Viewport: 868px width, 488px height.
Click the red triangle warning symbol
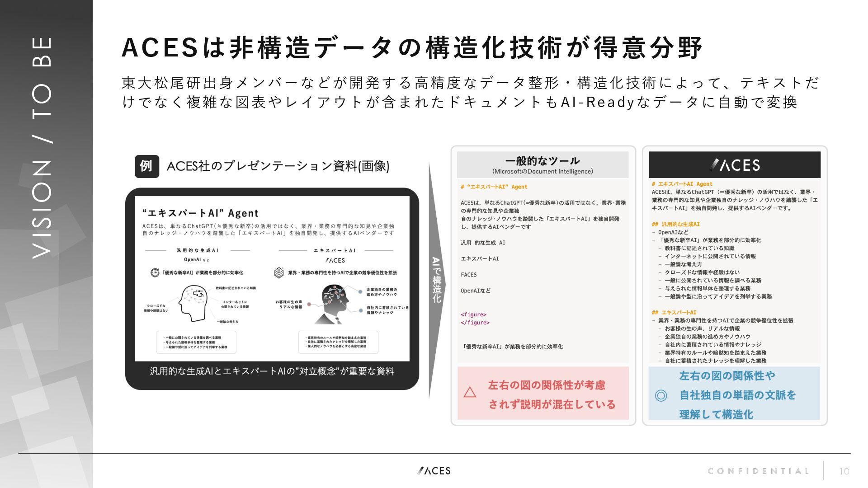pos(470,392)
